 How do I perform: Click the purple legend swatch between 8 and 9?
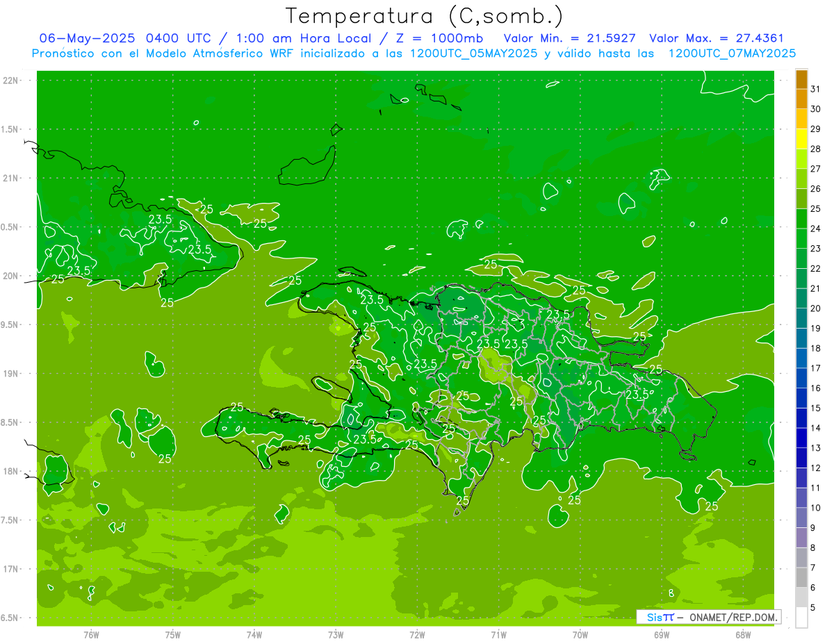[801, 538]
